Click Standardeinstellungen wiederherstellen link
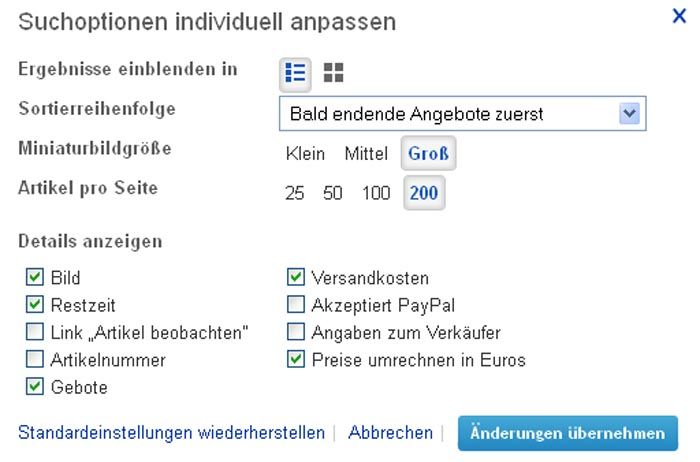The image size is (700, 462). (171, 433)
